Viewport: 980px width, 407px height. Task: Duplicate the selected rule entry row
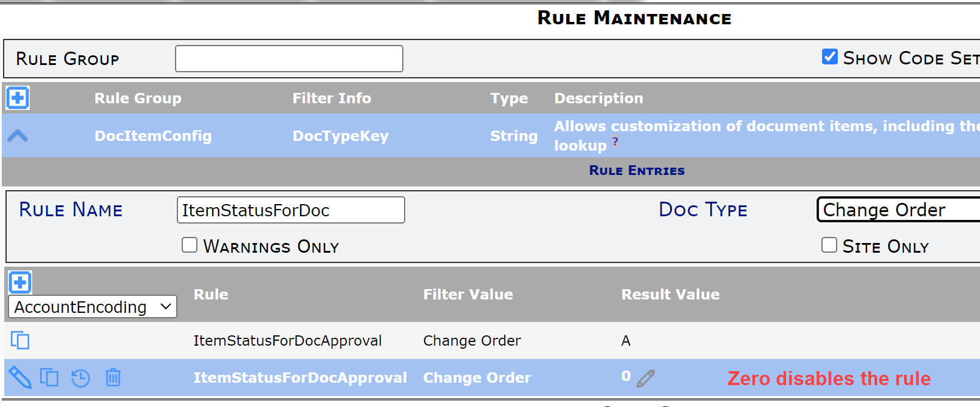(49, 377)
